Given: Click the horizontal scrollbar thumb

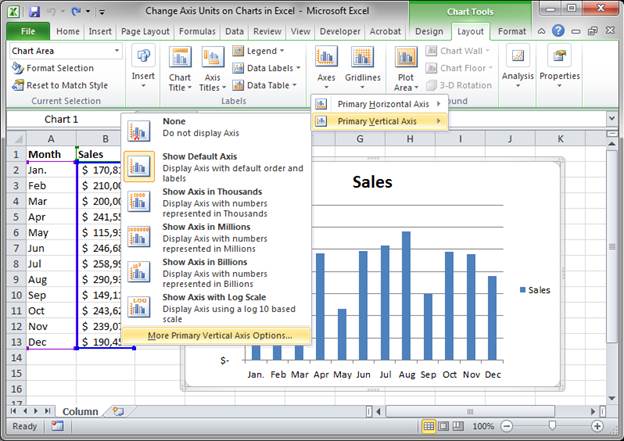Looking at the screenshot, I should tap(470, 411).
